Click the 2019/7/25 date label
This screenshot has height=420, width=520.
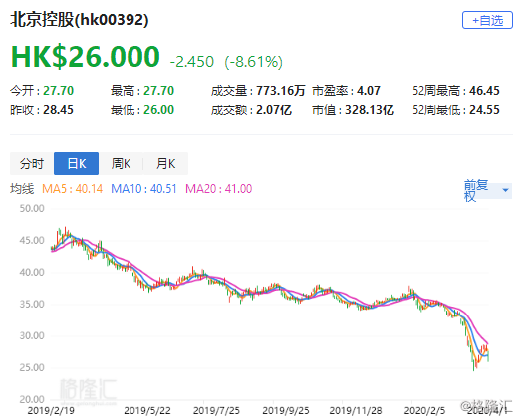coord(216,411)
